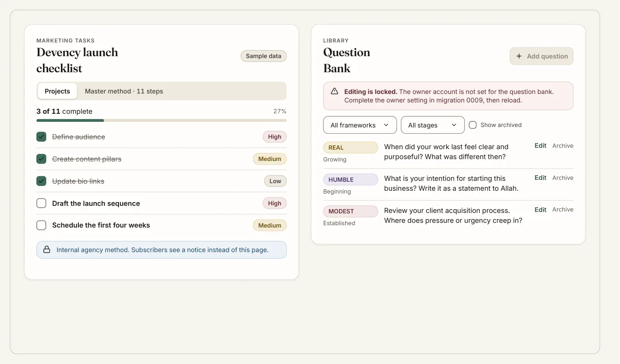Check off Draft the launch sequence
Screen dimensions: 620x364
pos(42,203)
